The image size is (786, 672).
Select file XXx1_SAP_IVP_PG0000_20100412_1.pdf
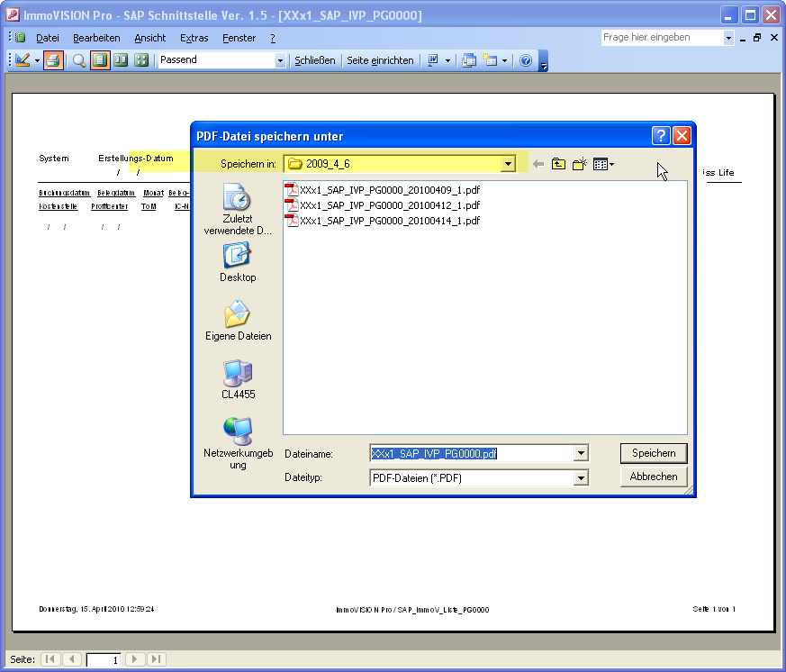coord(389,205)
